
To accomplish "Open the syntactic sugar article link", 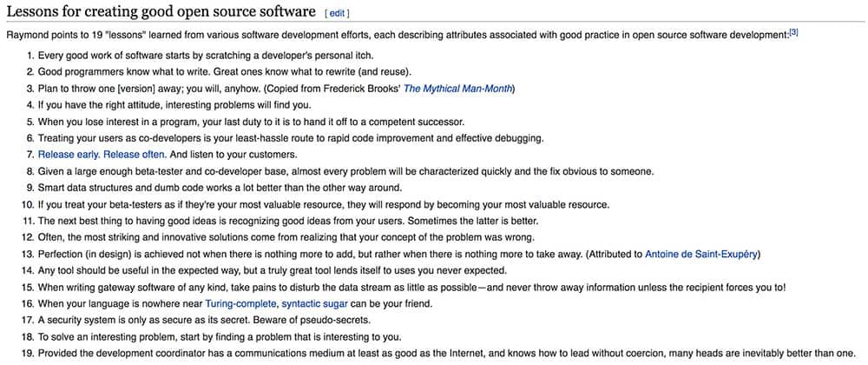I will pyautogui.click(x=315, y=303).
